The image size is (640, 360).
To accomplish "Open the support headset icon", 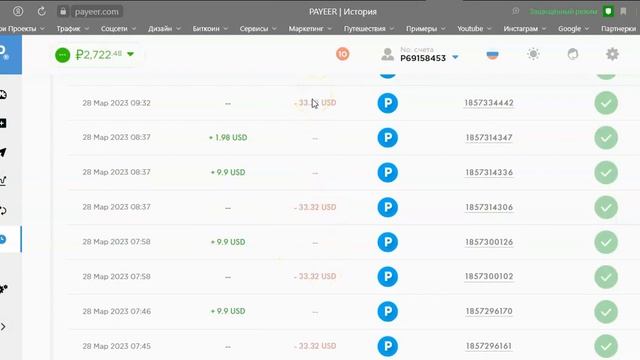I will [573, 54].
